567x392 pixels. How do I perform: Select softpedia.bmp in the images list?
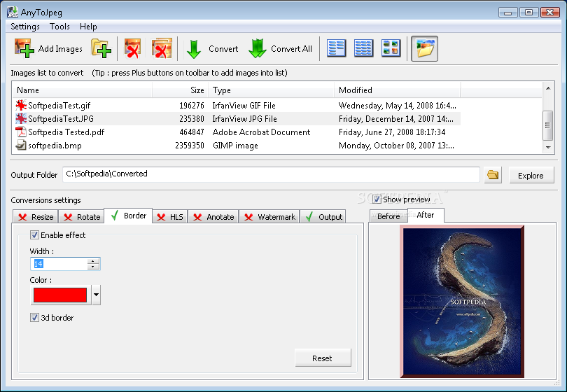click(x=237, y=146)
